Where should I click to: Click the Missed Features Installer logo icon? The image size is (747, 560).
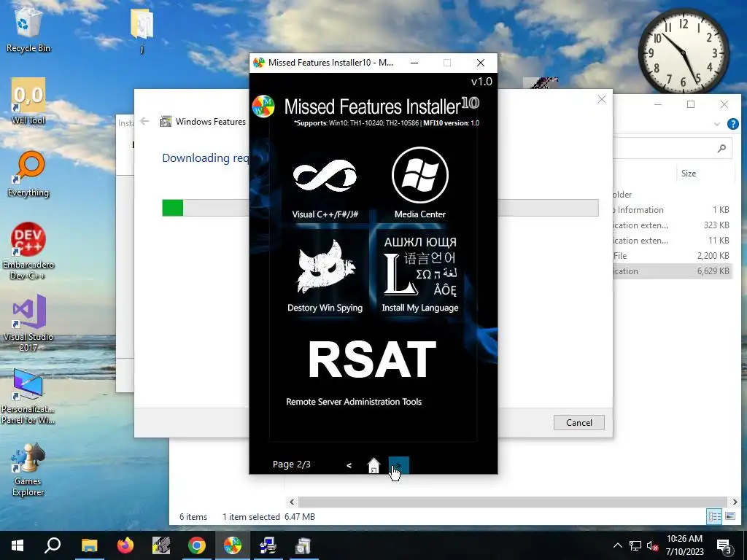coord(263,106)
